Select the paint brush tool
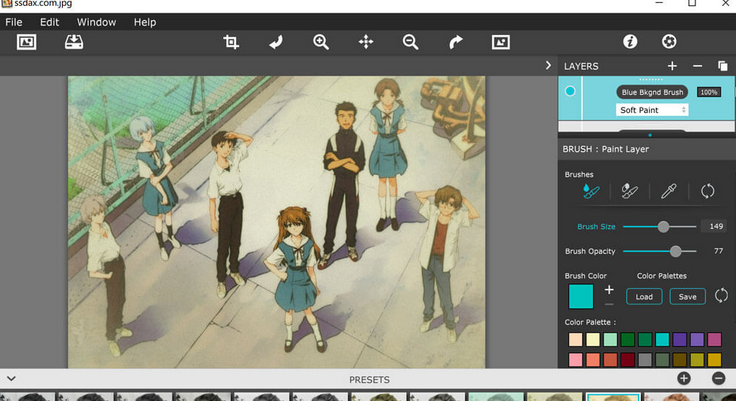Viewport: 736px width, 401px height. coord(591,191)
